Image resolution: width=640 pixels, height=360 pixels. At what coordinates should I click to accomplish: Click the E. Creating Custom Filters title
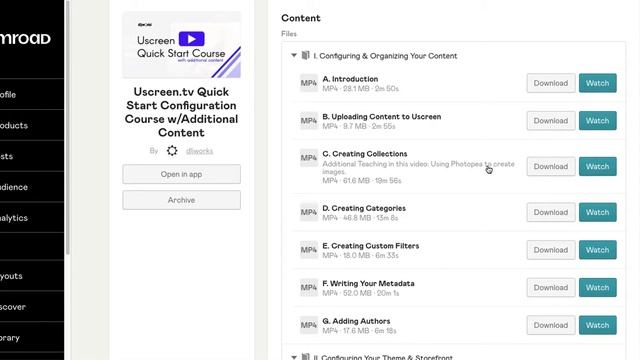click(371, 246)
